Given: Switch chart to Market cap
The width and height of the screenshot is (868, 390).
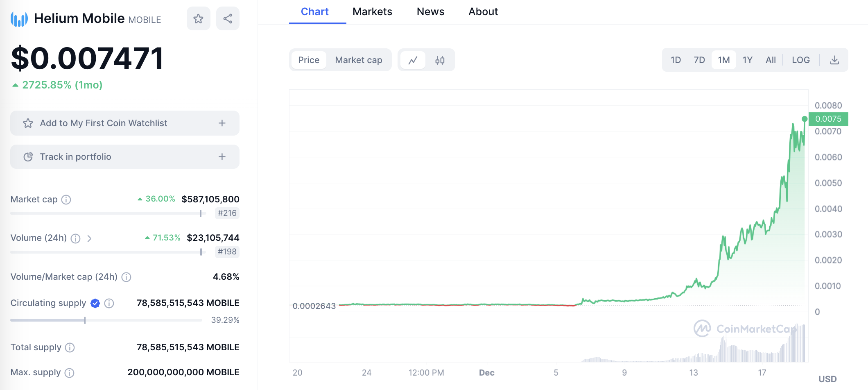Looking at the screenshot, I should pos(359,60).
